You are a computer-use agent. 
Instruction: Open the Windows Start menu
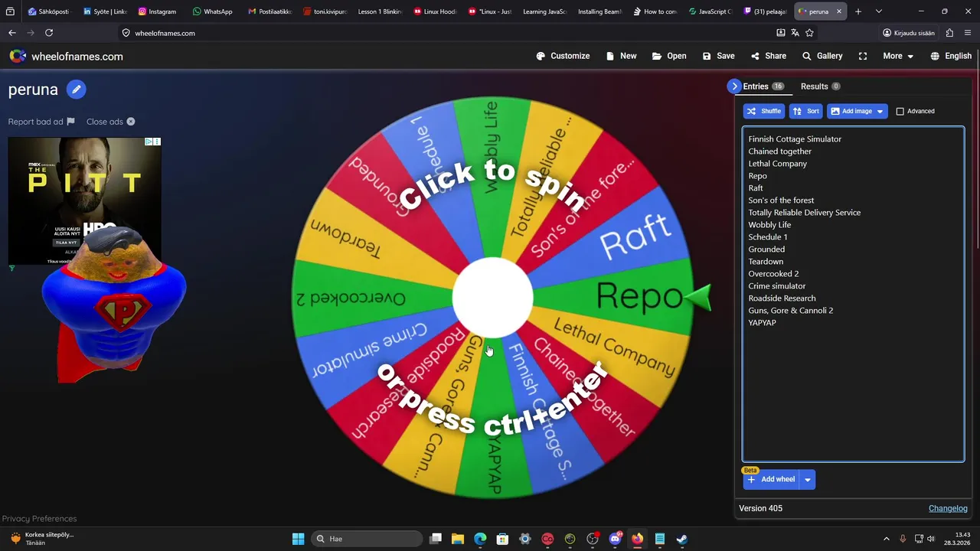point(298,539)
